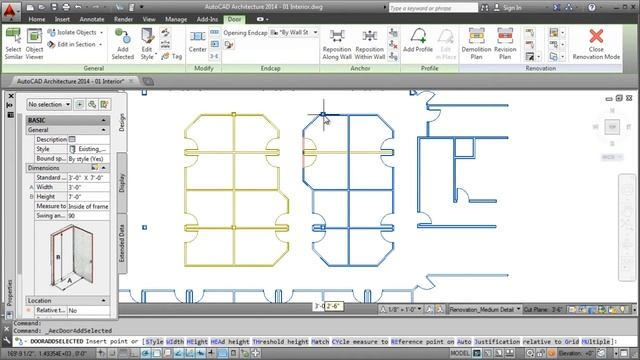Click Reposition Within Wall

(369, 45)
